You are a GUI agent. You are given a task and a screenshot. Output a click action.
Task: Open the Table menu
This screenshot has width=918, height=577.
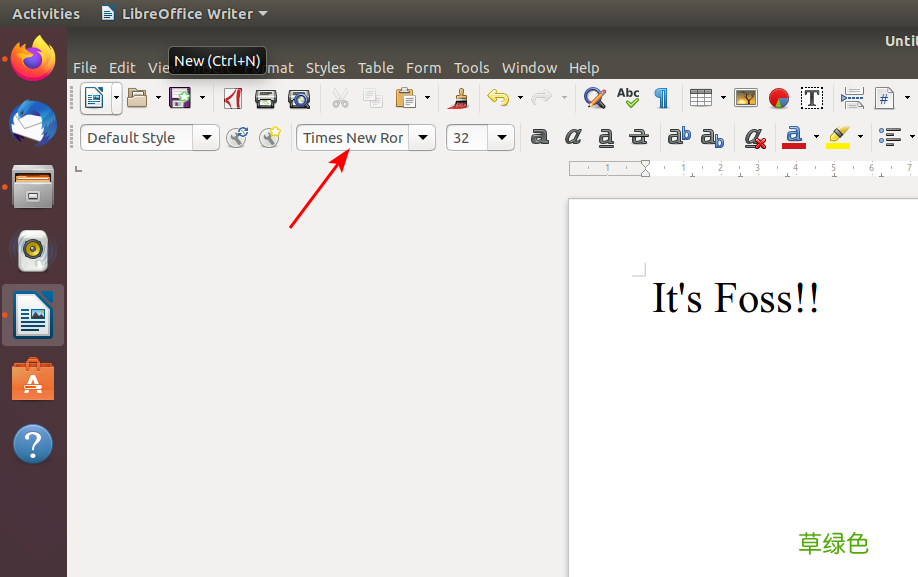pos(375,68)
